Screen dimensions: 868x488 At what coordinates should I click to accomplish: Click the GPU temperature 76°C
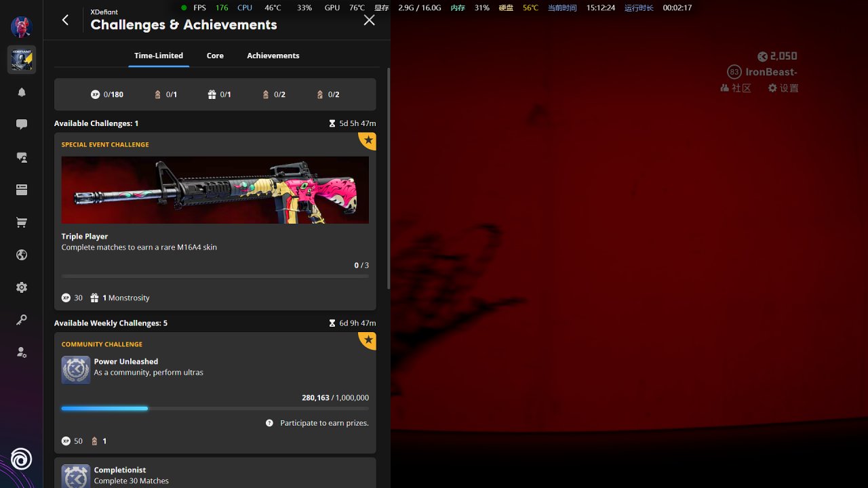(357, 8)
